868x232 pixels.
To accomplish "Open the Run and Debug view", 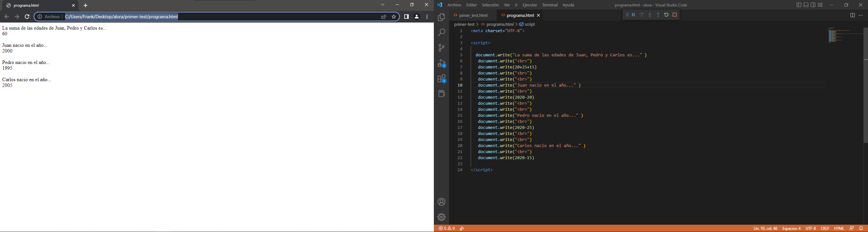I will (x=441, y=63).
